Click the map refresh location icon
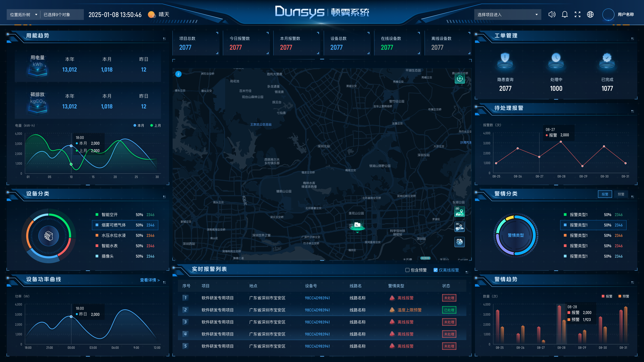This screenshot has width=644, height=362. [x=460, y=79]
